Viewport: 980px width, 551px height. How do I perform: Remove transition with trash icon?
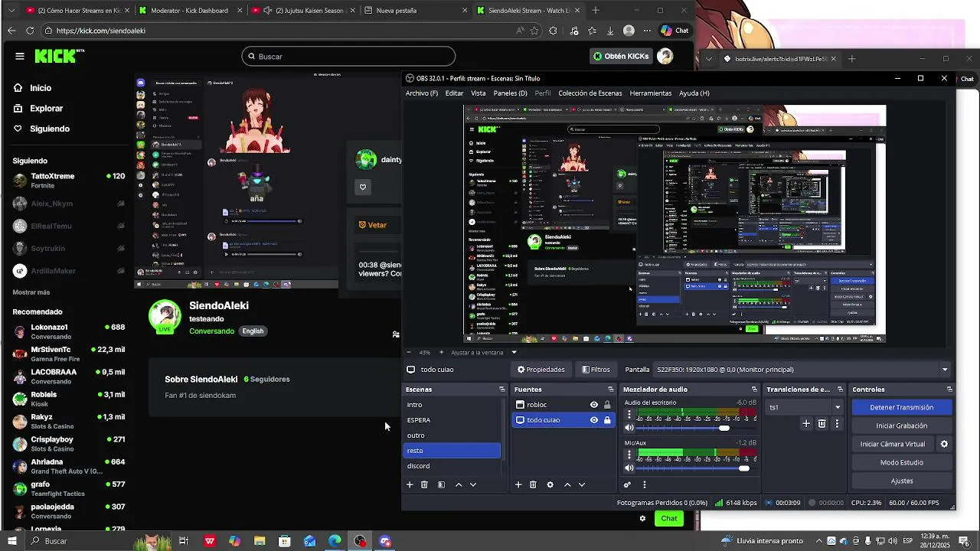click(822, 423)
